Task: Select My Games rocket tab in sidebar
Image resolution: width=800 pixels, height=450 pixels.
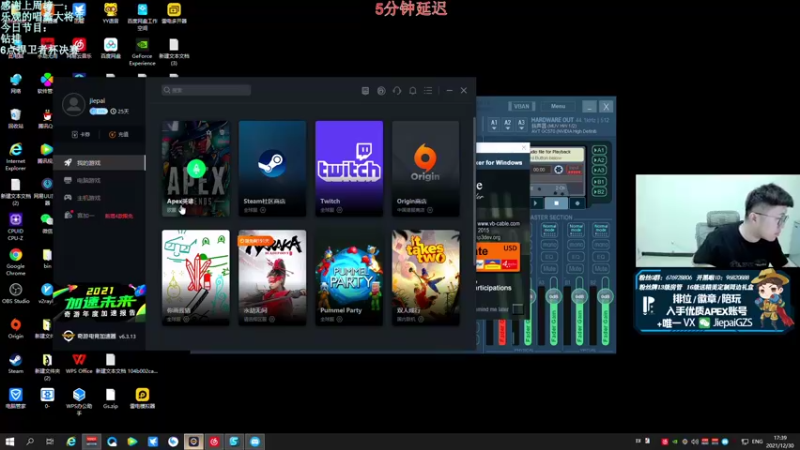Action: pos(99,163)
